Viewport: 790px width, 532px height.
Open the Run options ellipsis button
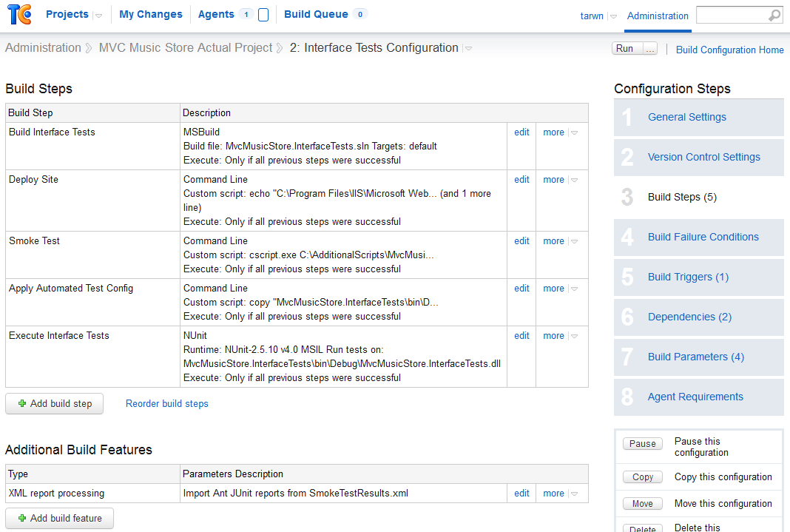(650, 48)
